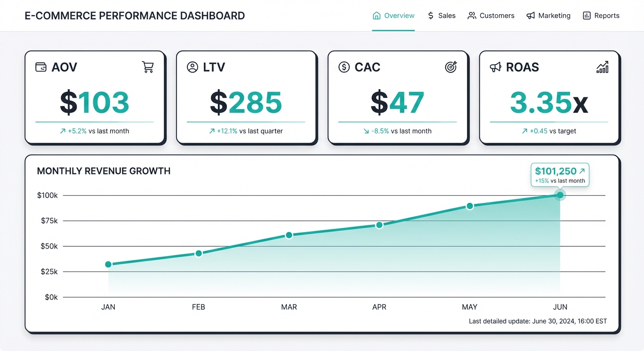Click the megaphone icon next to Marketing
Screen dimensions: 644x351
click(530, 15)
